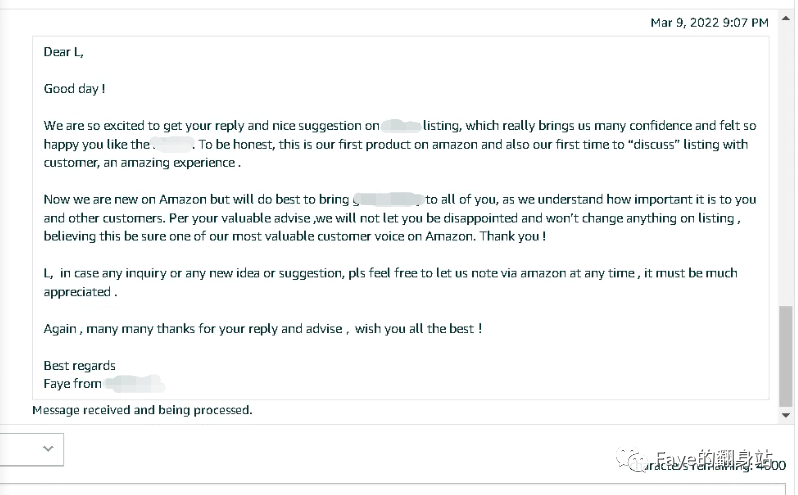Click the "Good day !" line
The width and height of the screenshot is (798, 495).
coord(75,89)
